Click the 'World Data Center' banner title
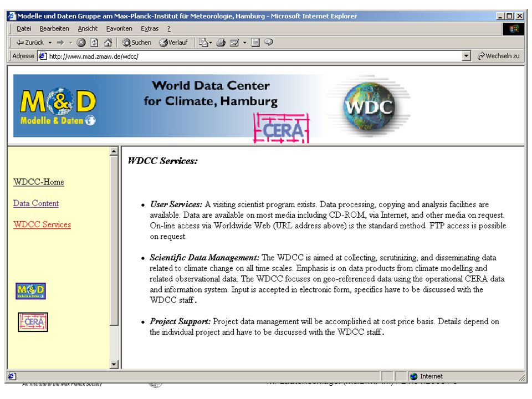The height and width of the screenshot is (399, 532). [211, 85]
